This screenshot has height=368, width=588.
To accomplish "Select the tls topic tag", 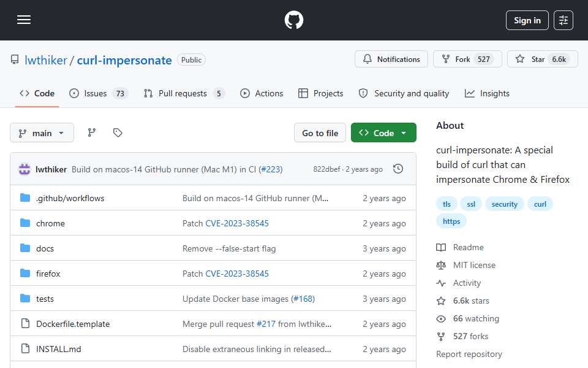I will (447, 204).
